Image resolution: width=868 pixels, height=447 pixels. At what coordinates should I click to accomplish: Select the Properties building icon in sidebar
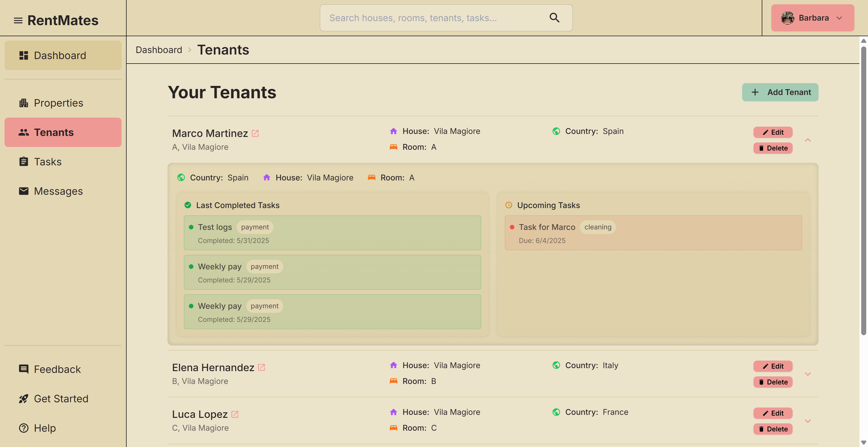[x=24, y=103]
